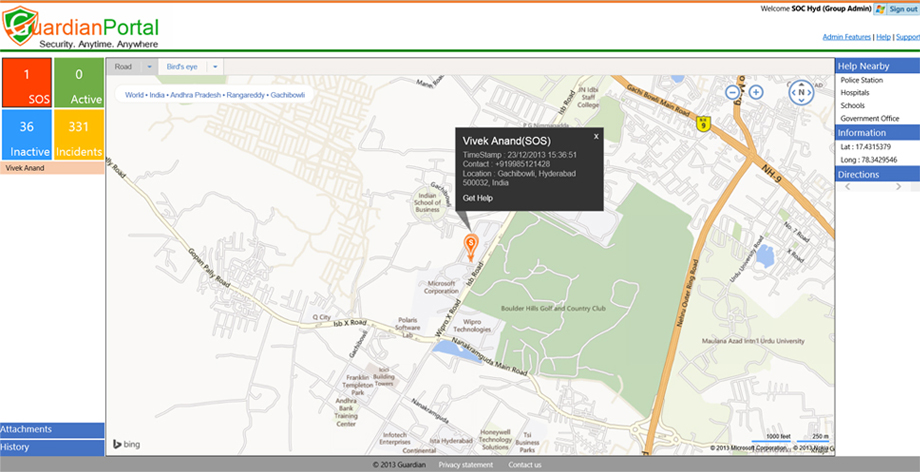Click the Bing logo on map

pyautogui.click(x=126, y=444)
